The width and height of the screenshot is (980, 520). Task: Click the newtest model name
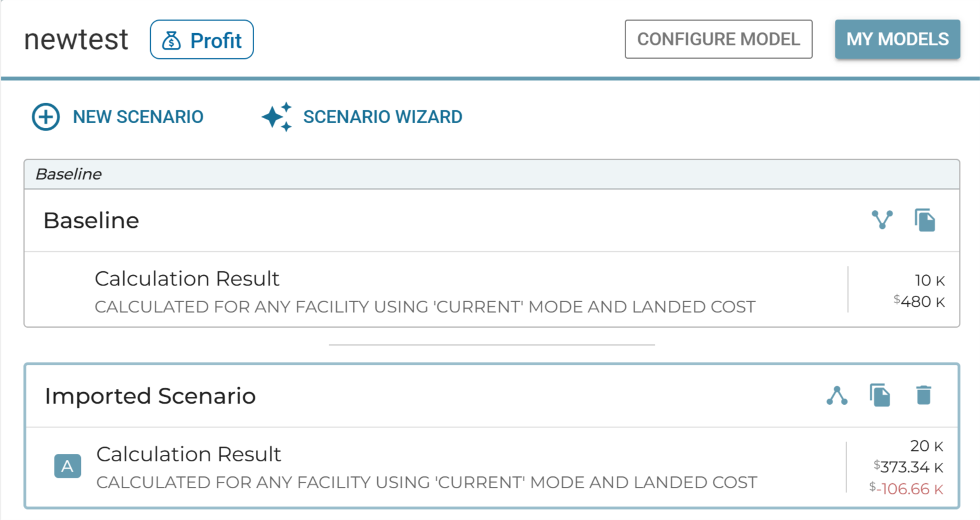point(76,40)
